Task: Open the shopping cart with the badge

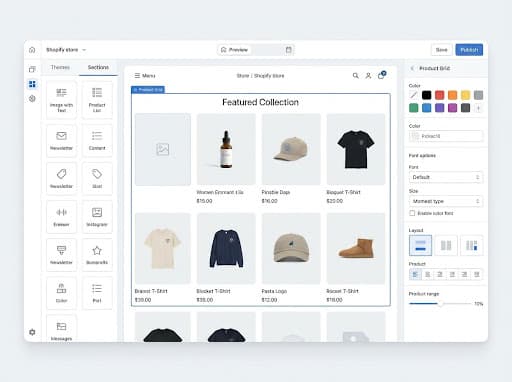Action: 382,75
